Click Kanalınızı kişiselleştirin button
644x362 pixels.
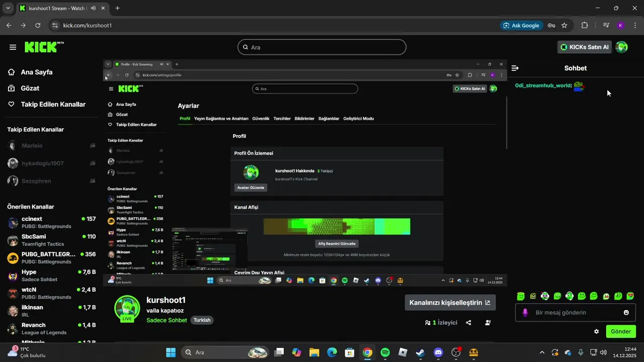click(450, 303)
